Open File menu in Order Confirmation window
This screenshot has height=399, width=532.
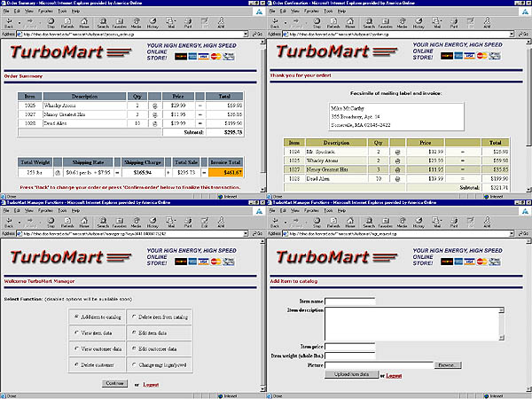(x=272, y=11)
